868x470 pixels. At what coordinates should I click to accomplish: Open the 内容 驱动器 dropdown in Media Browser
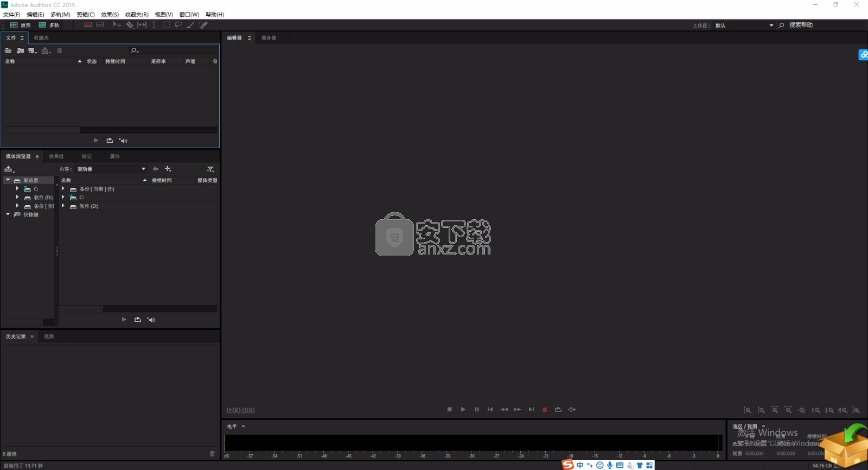(x=111, y=169)
